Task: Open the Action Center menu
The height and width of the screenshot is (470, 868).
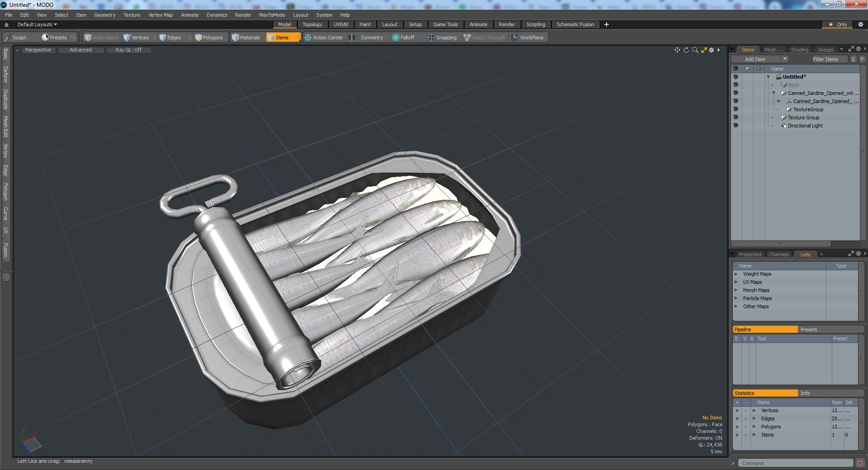Action: coord(324,38)
